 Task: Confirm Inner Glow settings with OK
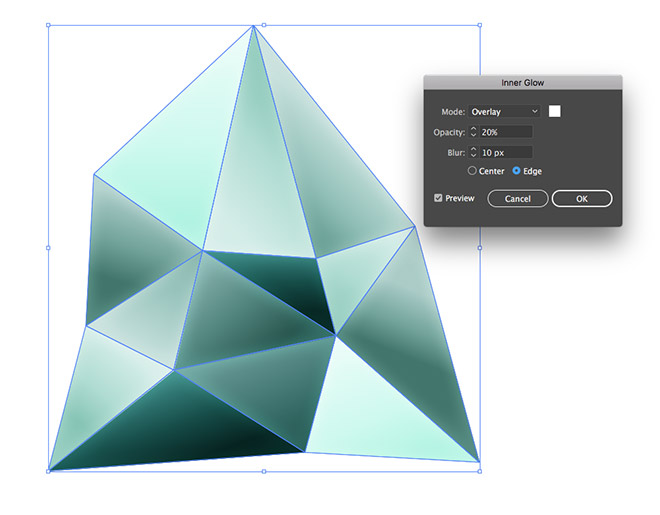click(581, 198)
